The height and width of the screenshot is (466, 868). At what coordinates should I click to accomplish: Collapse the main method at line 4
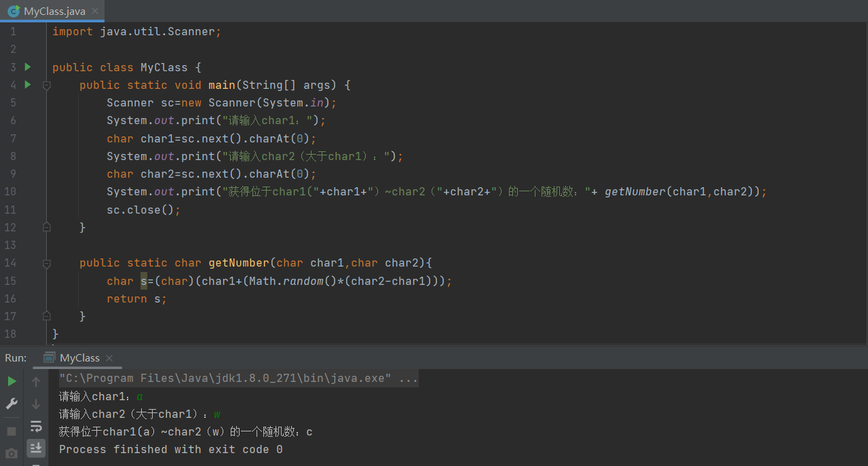point(47,85)
